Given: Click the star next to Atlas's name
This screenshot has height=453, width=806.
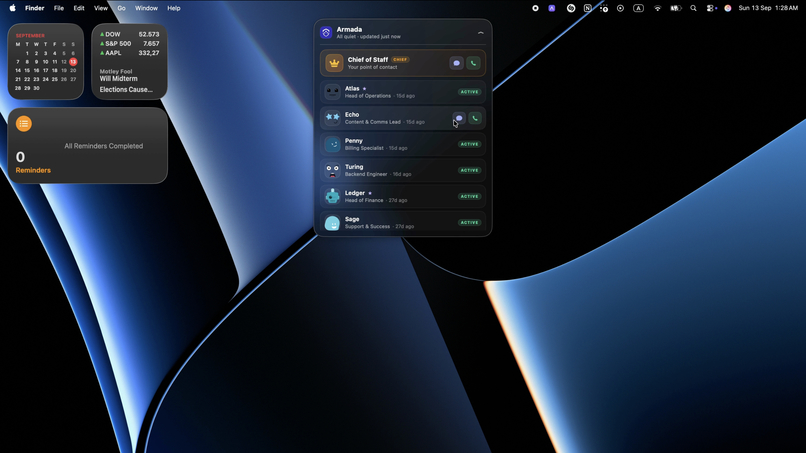Looking at the screenshot, I should coord(364,89).
